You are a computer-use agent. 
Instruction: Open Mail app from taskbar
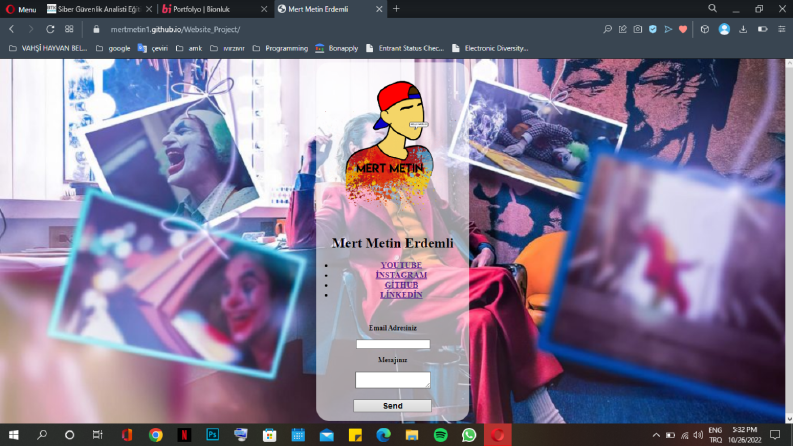coord(327,435)
